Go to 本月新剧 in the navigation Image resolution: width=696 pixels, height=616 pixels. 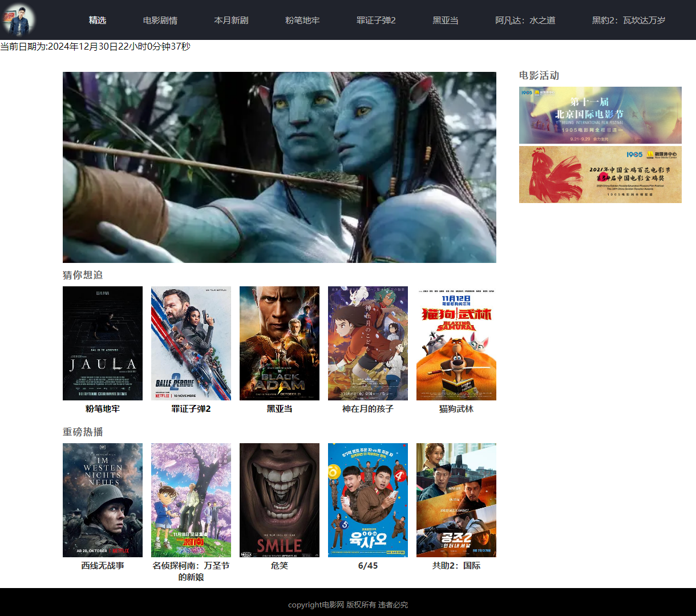[231, 21]
